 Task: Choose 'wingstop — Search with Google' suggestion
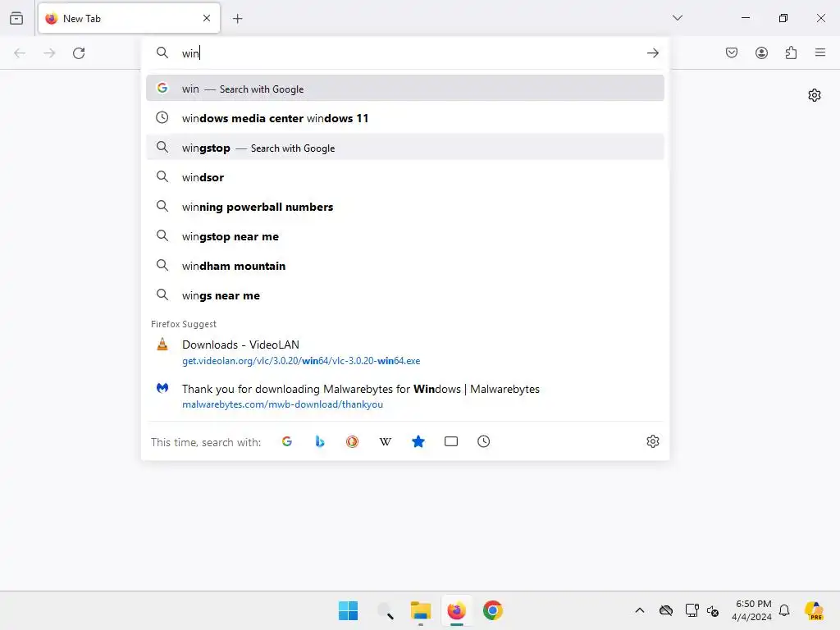pos(405,148)
